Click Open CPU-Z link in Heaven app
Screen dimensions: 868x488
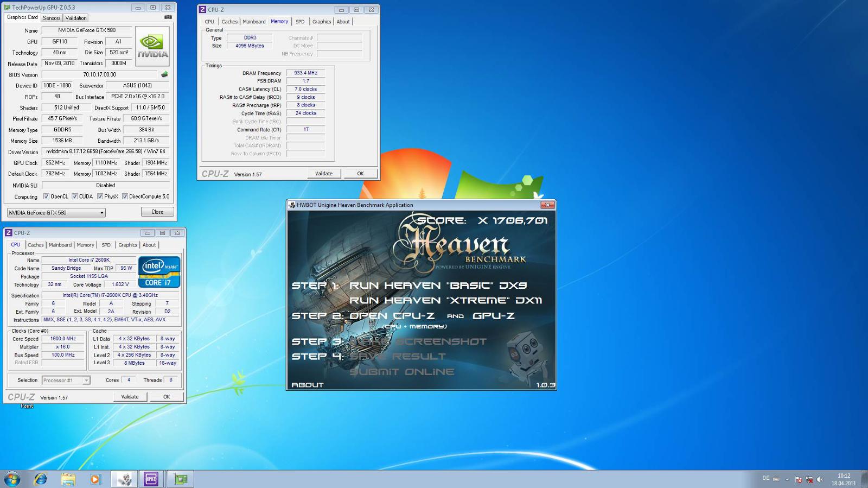point(392,316)
